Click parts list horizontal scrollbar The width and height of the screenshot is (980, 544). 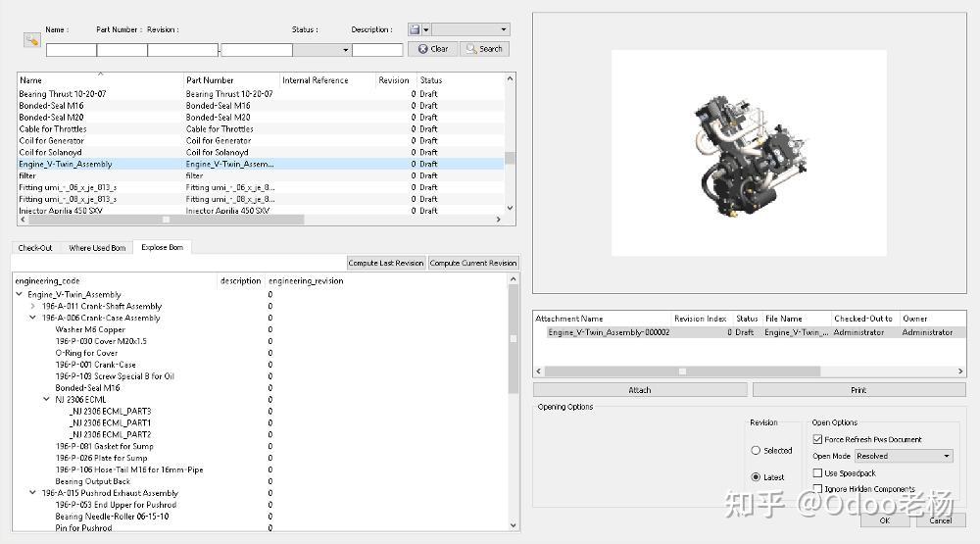(x=166, y=220)
